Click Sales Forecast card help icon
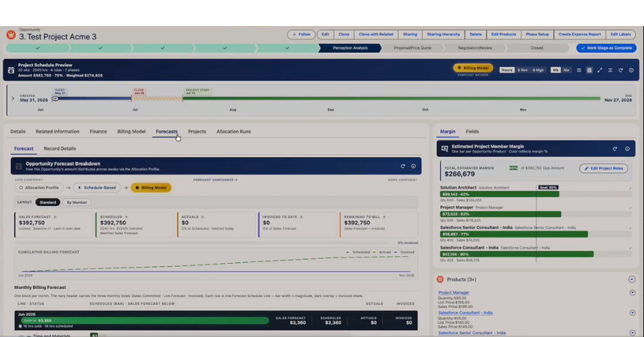The image size is (644, 337). click(x=55, y=217)
